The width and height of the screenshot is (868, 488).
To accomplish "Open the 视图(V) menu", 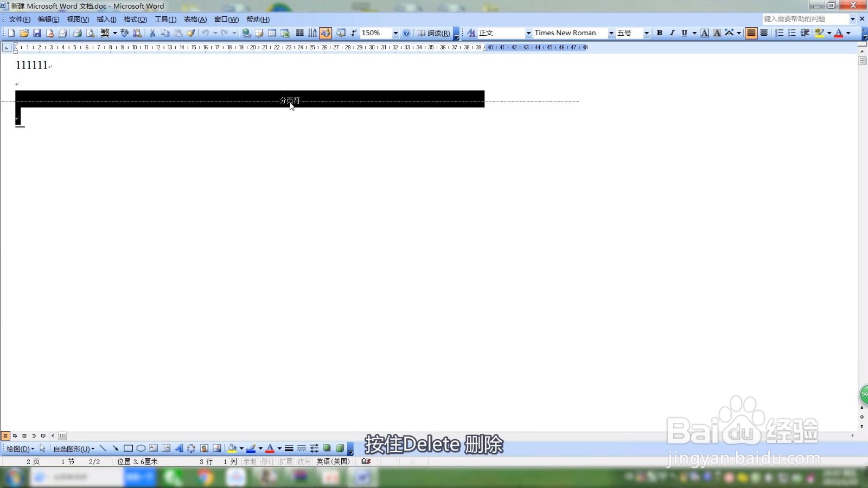I will pos(78,20).
